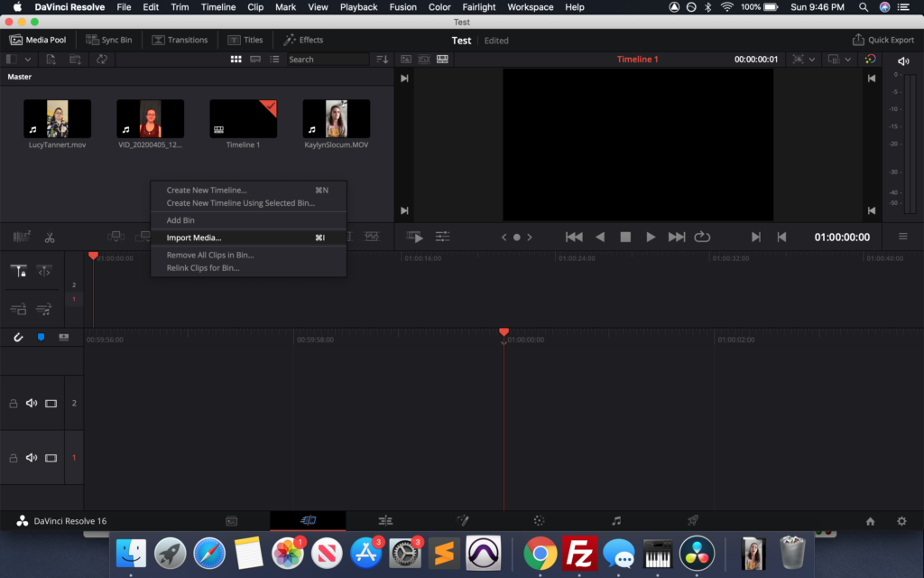Viewport: 924px width, 578px height.
Task: Expand the media pool sort dropdown
Action: [383, 60]
